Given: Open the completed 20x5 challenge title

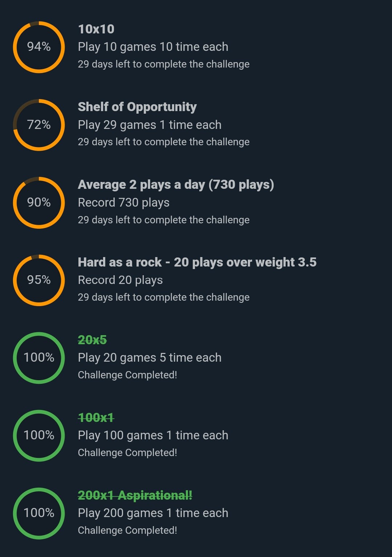Looking at the screenshot, I should (92, 340).
